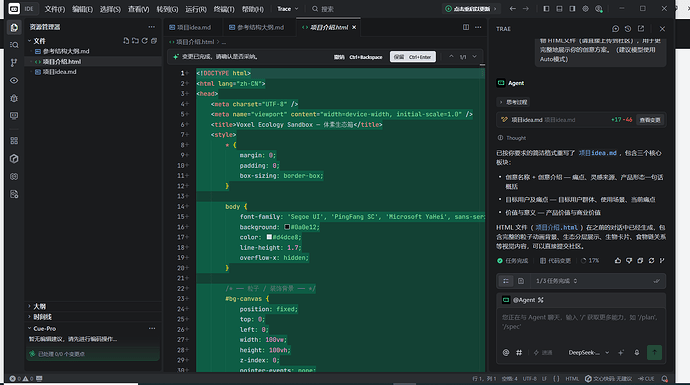Viewport: 690px width, 385px height.
Task: Give thumbs up to the Agent reply
Action: tap(618, 260)
